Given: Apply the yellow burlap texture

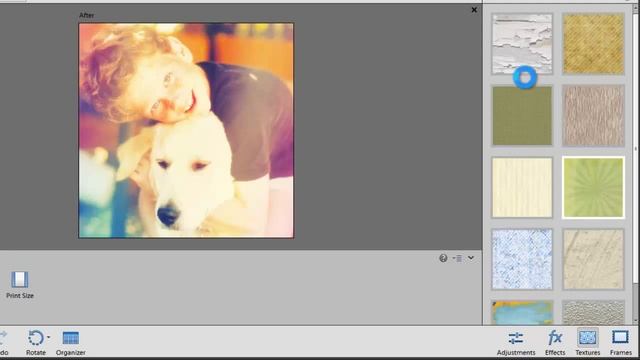Looking at the screenshot, I should (593, 44).
